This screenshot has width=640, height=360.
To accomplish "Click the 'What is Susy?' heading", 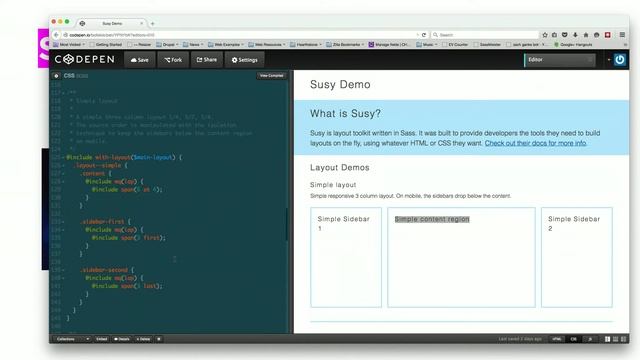I will (x=345, y=113).
